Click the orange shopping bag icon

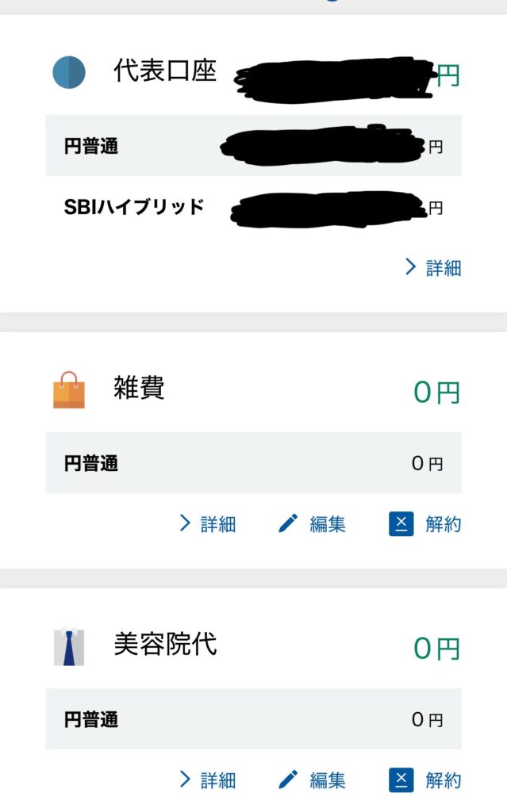69,390
